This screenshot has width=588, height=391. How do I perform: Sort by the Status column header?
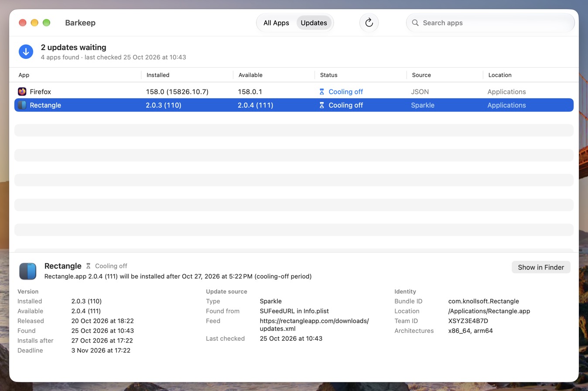coord(328,75)
